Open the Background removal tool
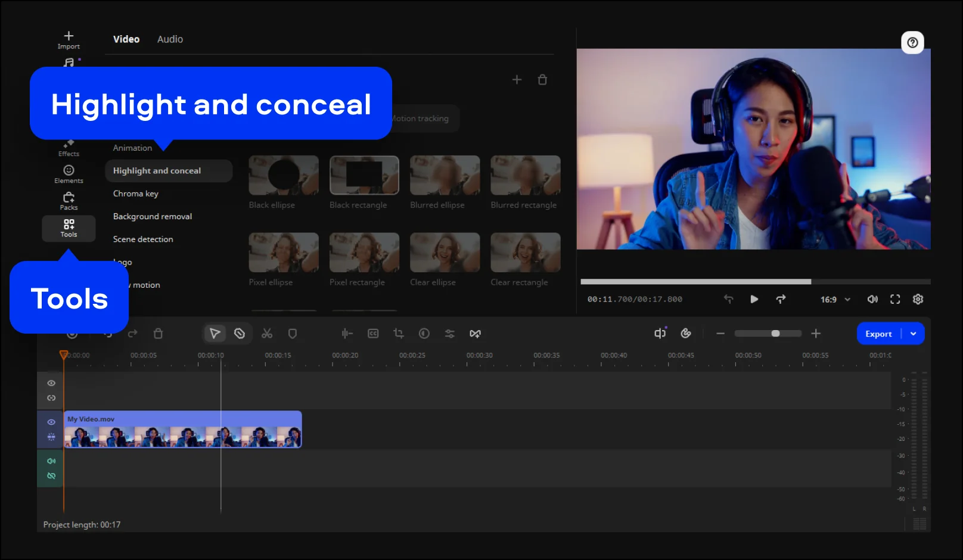The width and height of the screenshot is (963, 560). (153, 216)
